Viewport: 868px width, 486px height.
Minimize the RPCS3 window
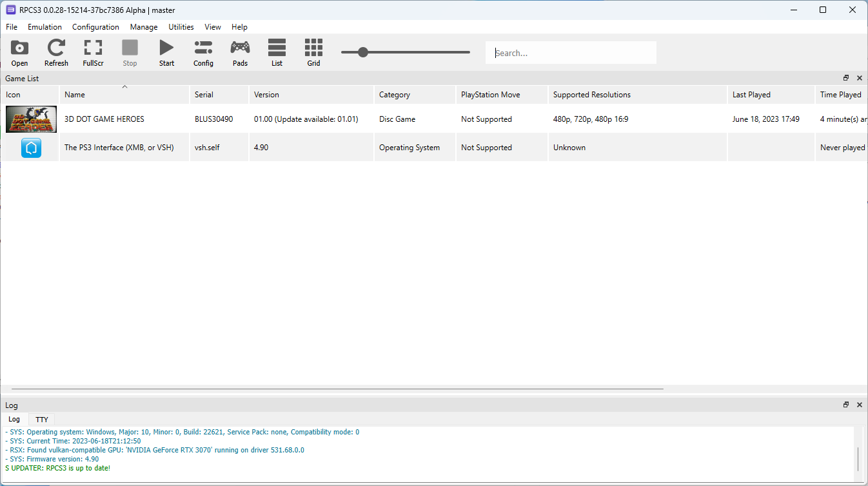point(793,10)
